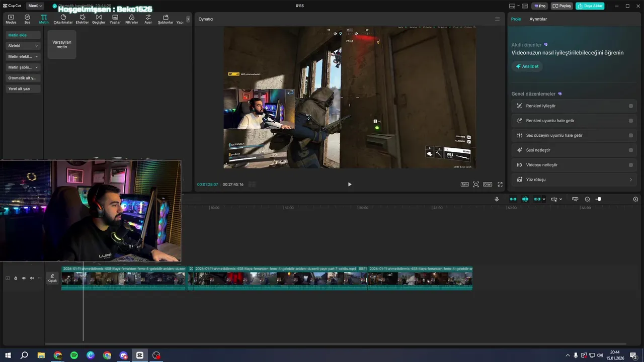
Task: Expand the Sizinki sidebar section
Action: [23, 46]
